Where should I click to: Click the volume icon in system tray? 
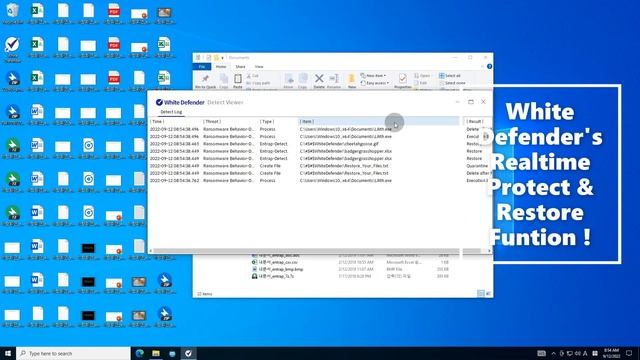[577, 353]
